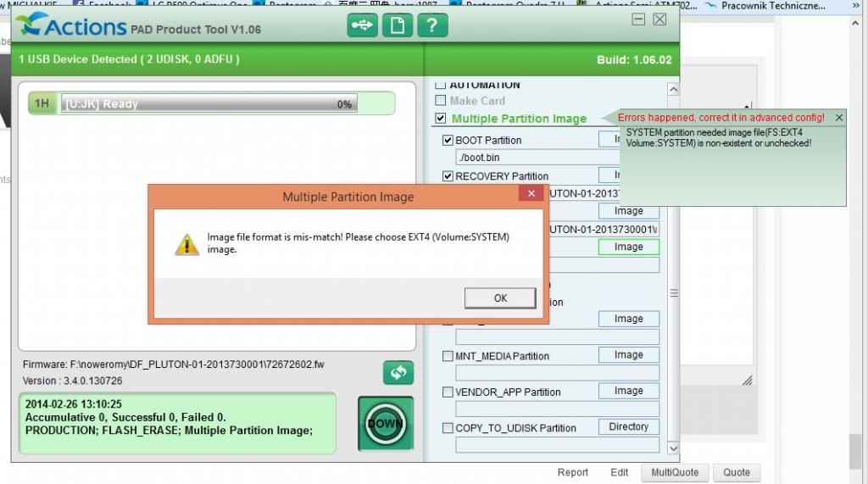
Task: Click the USB device icon button
Action: tap(362, 25)
